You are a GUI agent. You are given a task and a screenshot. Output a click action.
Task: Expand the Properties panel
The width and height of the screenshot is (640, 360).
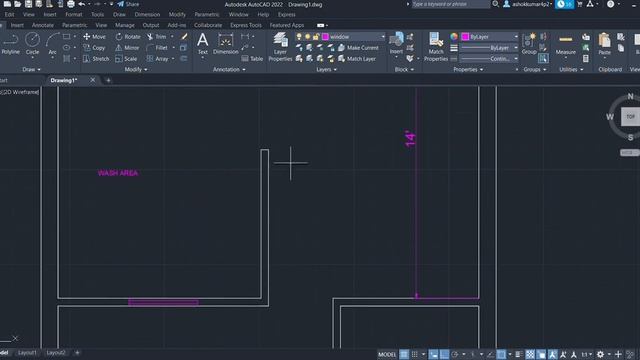pos(468,69)
